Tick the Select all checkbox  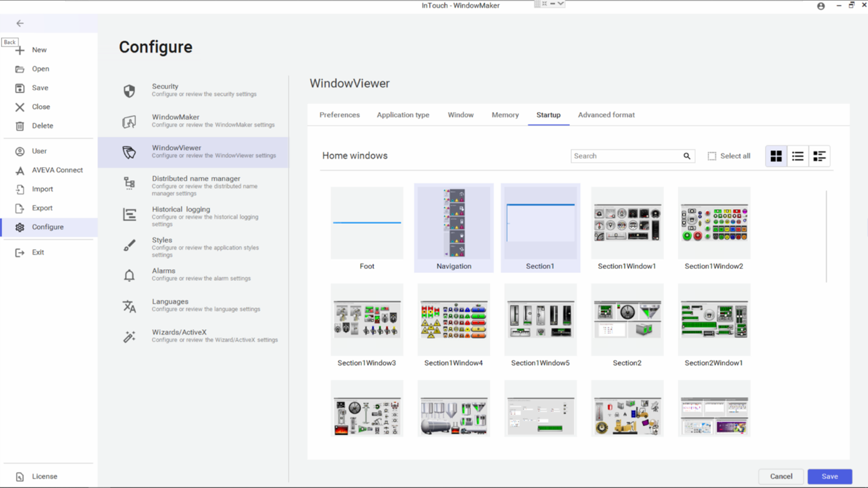[712, 156]
